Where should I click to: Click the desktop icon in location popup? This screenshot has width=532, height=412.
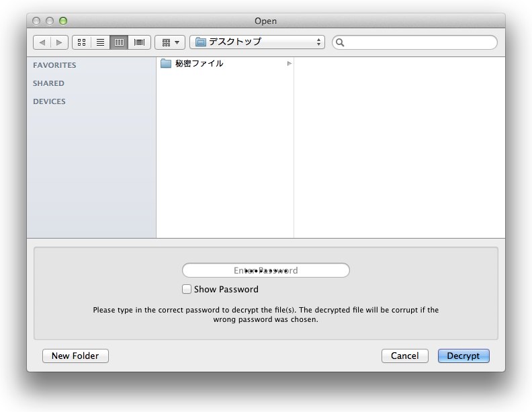(x=201, y=42)
